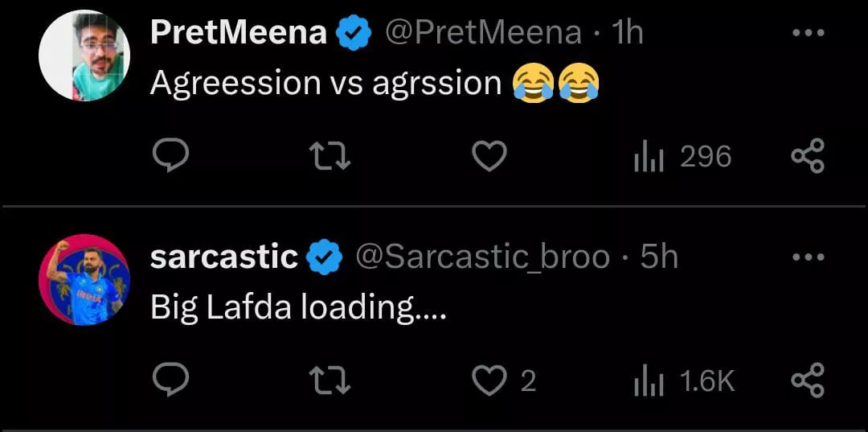Open the PretMeena display name link
The image size is (868, 432).
(238, 33)
